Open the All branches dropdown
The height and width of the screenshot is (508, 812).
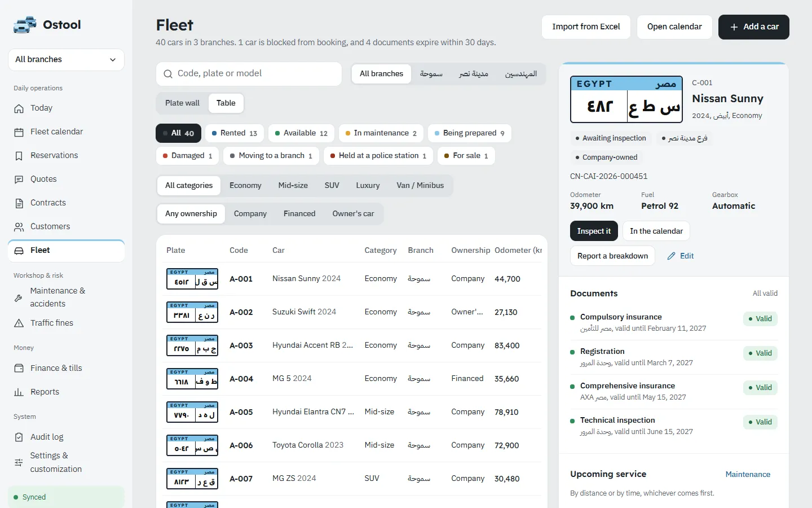(x=66, y=60)
